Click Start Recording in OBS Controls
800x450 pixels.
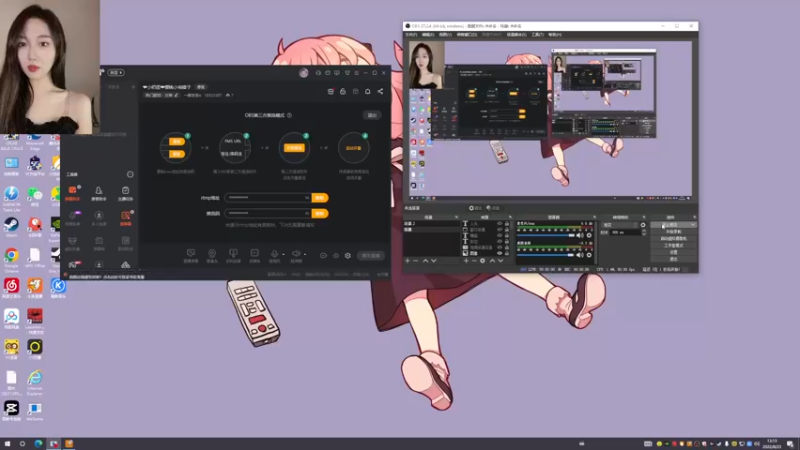(x=673, y=232)
